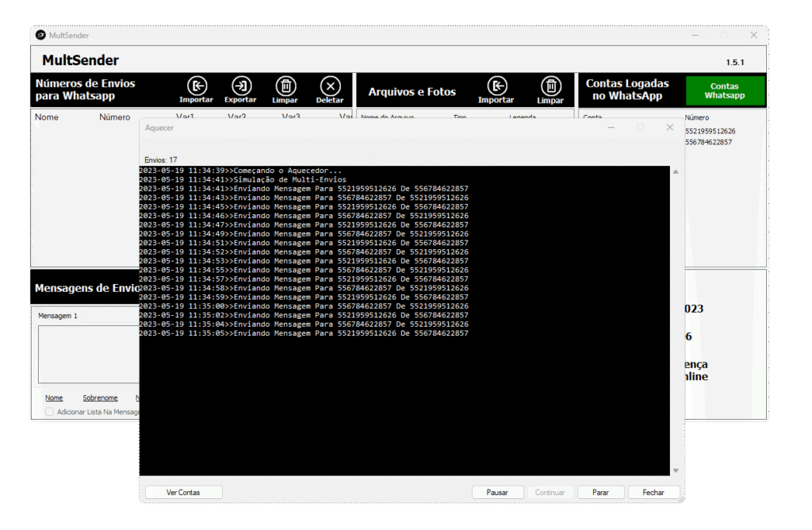Click the log line stamped 11:34:43

coord(304,198)
